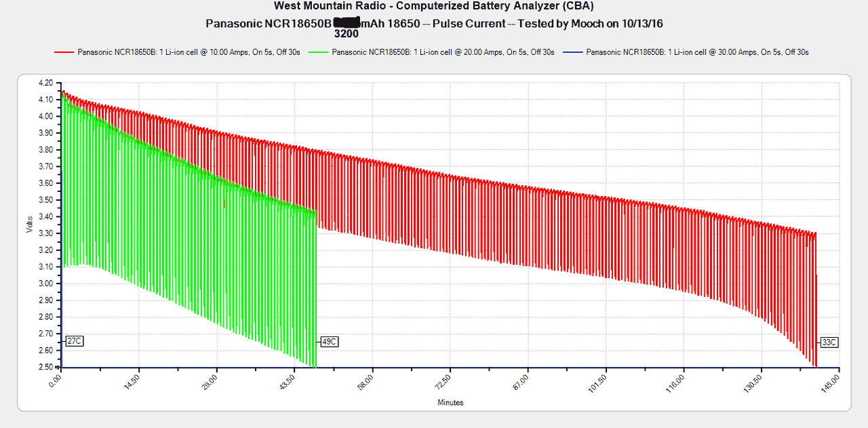Click the Minutes axis label
Image resolution: width=868 pixels, height=428 pixels.
pos(450,403)
